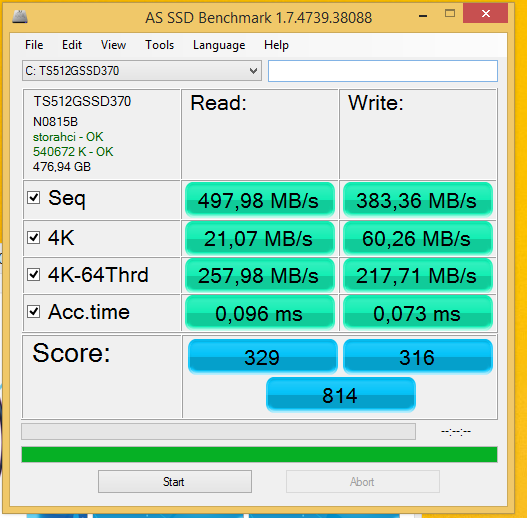Image resolution: width=527 pixels, height=518 pixels.
Task: Click the green overall progress bar
Action: (x=259, y=455)
